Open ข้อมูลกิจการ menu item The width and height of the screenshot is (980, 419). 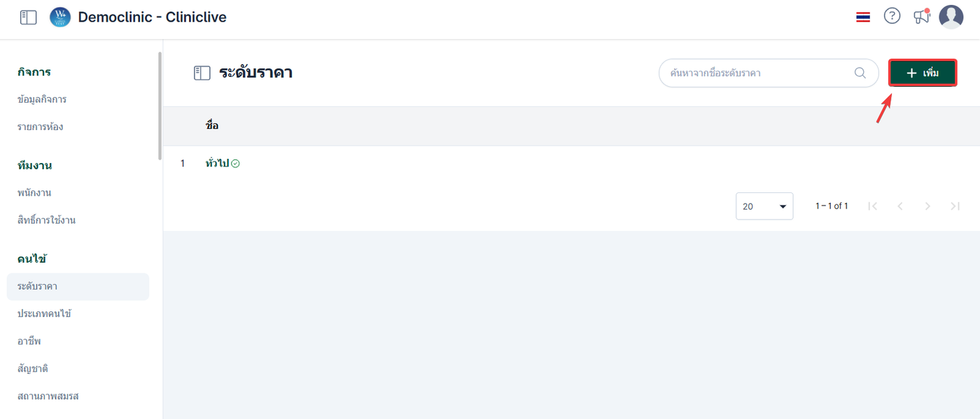point(42,99)
